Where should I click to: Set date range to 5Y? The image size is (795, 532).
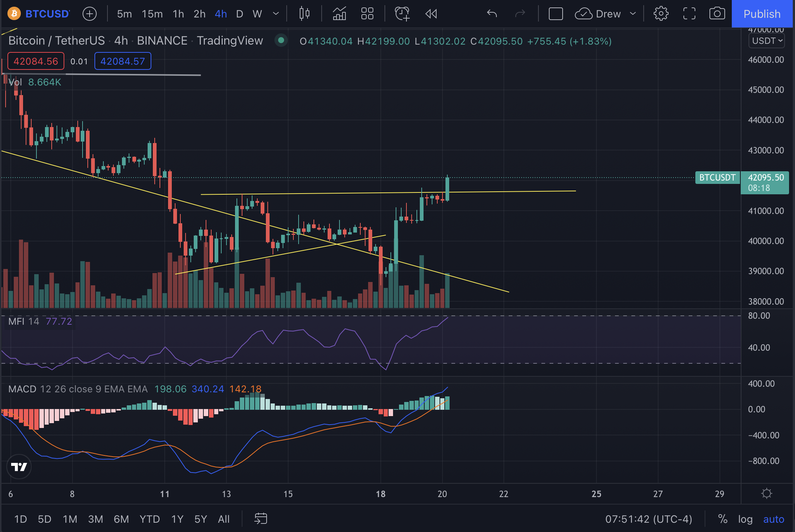point(200,519)
